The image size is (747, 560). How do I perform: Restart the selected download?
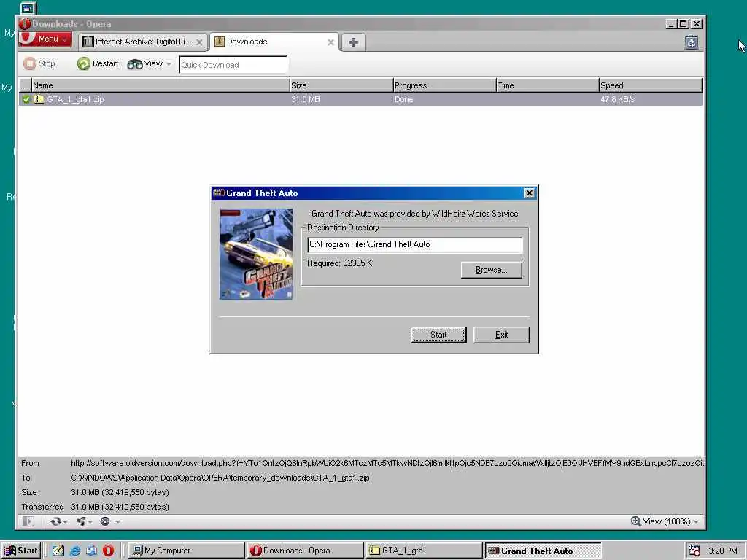click(x=98, y=63)
